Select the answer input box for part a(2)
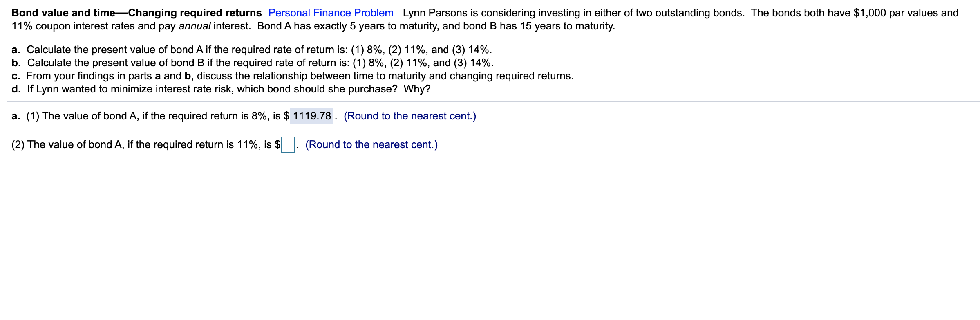Image resolution: width=980 pixels, height=320 pixels. [289, 144]
